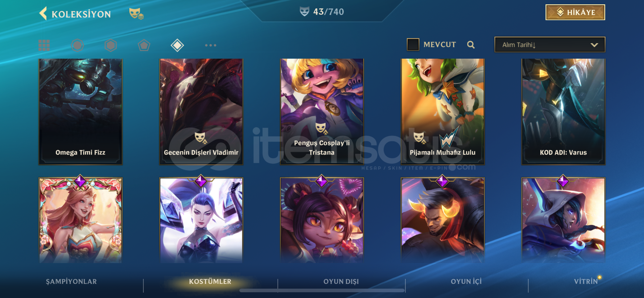Select the diamond rarity filter icon
The image size is (644, 298).
point(177,45)
